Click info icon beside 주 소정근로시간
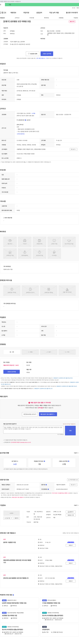The image size is (79, 644). 26,120
